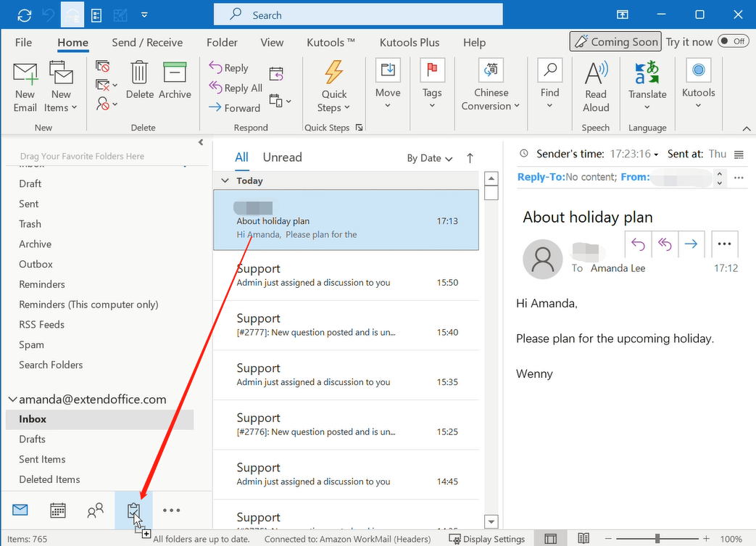The width and height of the screenshot is (756, 546).
Task: Show only Unread messages
Action: point(282,157)
